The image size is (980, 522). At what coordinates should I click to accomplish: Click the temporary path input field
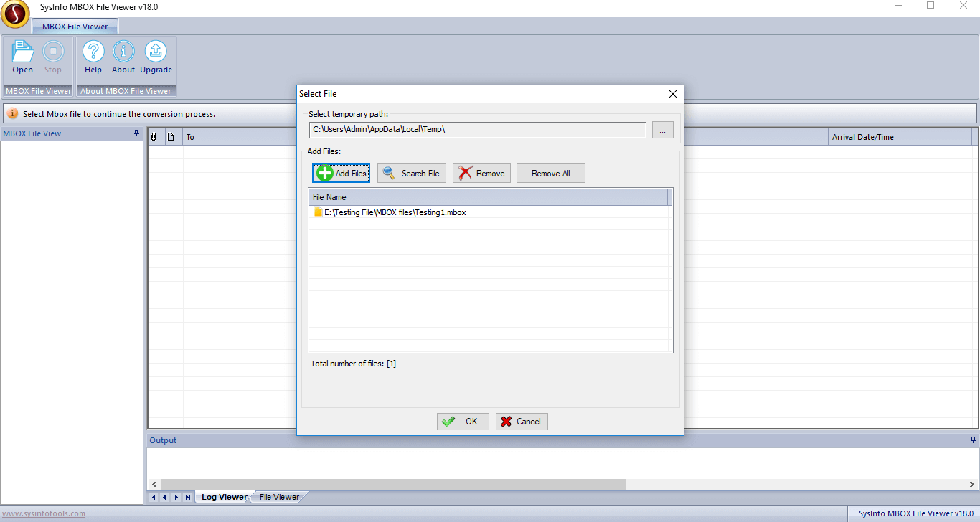(478, 130)
